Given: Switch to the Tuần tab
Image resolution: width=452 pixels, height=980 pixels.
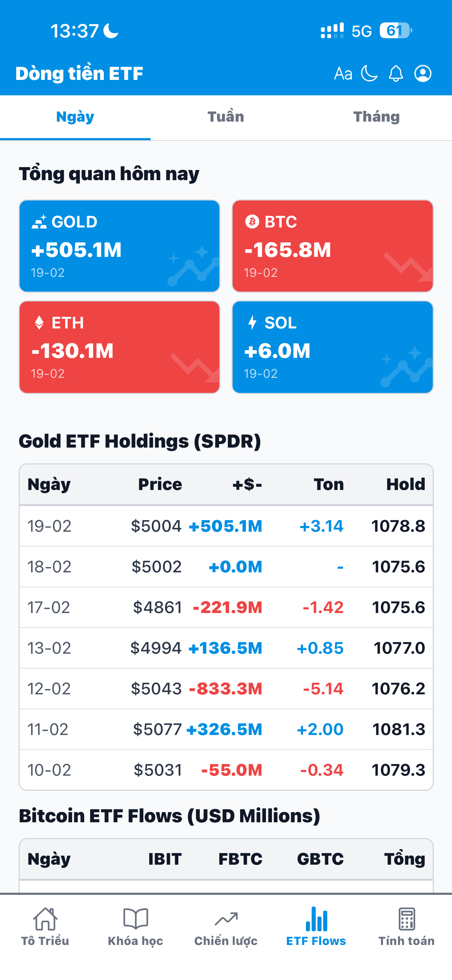Looking at the screenshot, I should pyautogui.click(x=226, y=117).
